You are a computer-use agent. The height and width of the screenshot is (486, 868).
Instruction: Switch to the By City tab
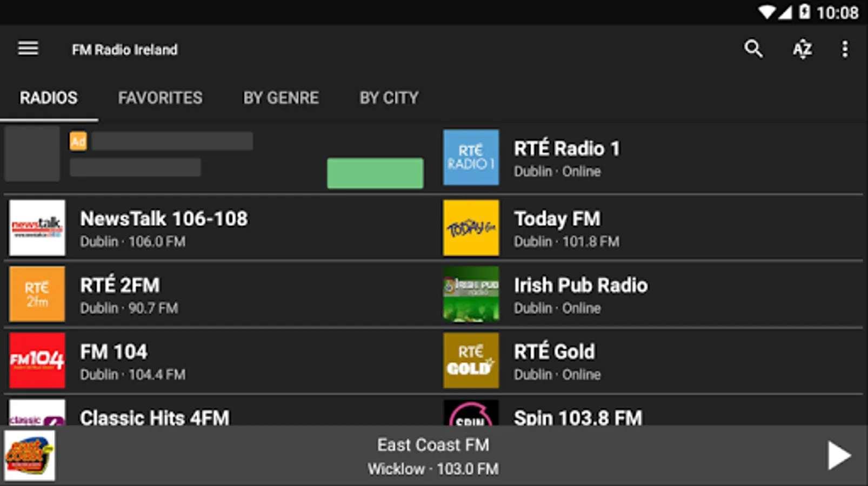click(x=389, y=98)
